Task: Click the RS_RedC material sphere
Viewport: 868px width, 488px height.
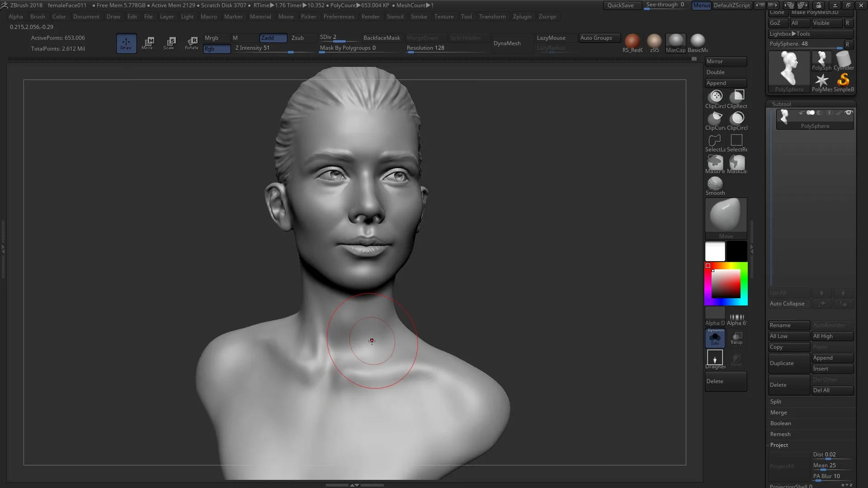Action: click(632, 41)
